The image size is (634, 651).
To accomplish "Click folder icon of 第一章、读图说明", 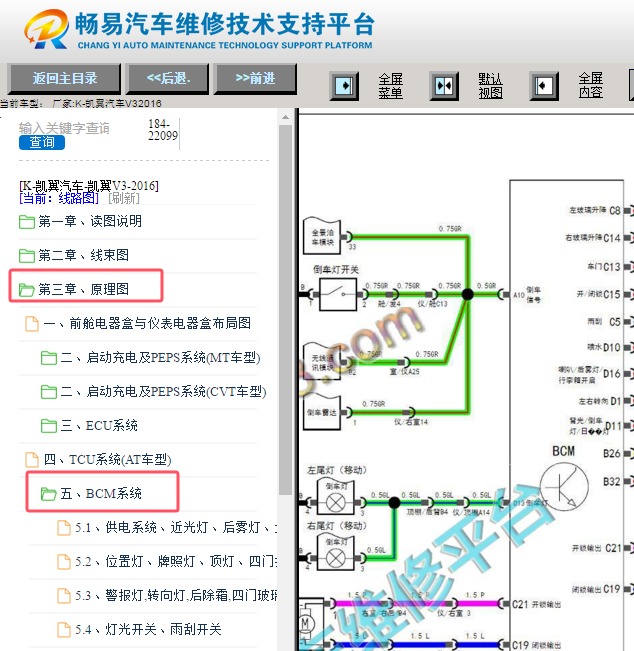I will click(x=27, y=222).
